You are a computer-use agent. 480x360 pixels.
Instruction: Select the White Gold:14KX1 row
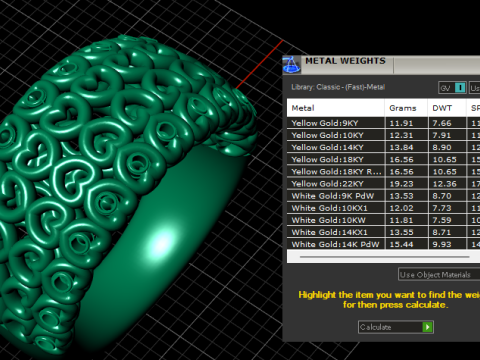tap(383, 232)
